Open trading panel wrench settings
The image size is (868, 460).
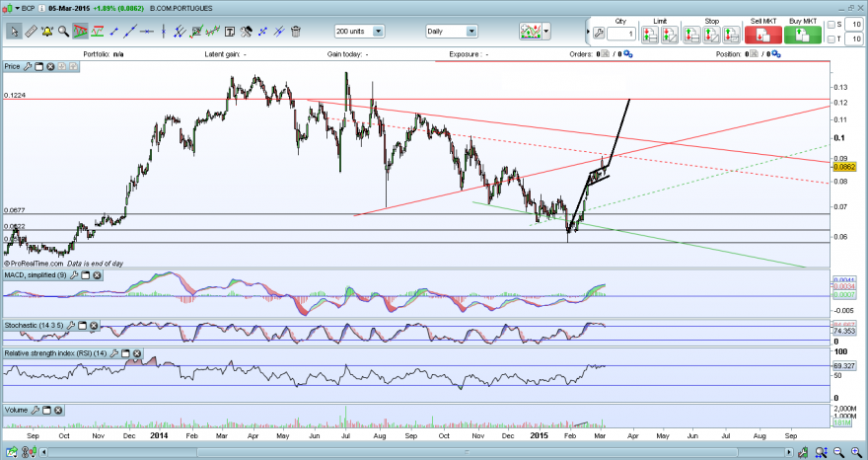(599, 34)
